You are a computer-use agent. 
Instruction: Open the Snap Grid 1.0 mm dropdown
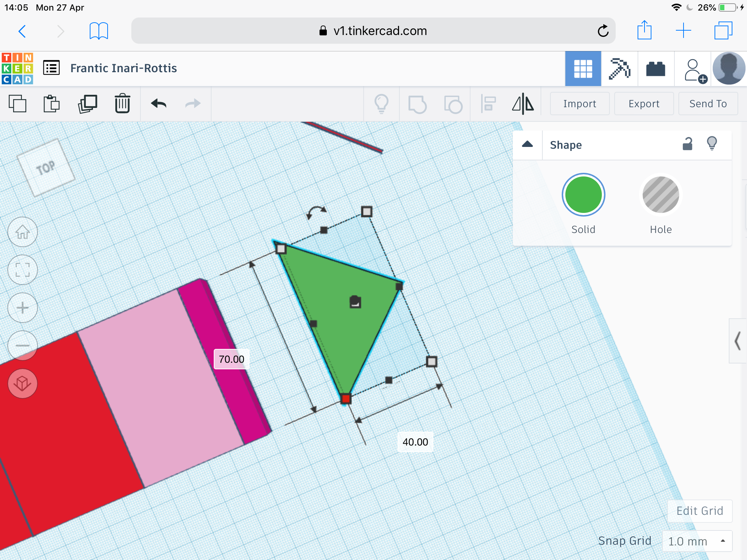(x=697, y=541)
